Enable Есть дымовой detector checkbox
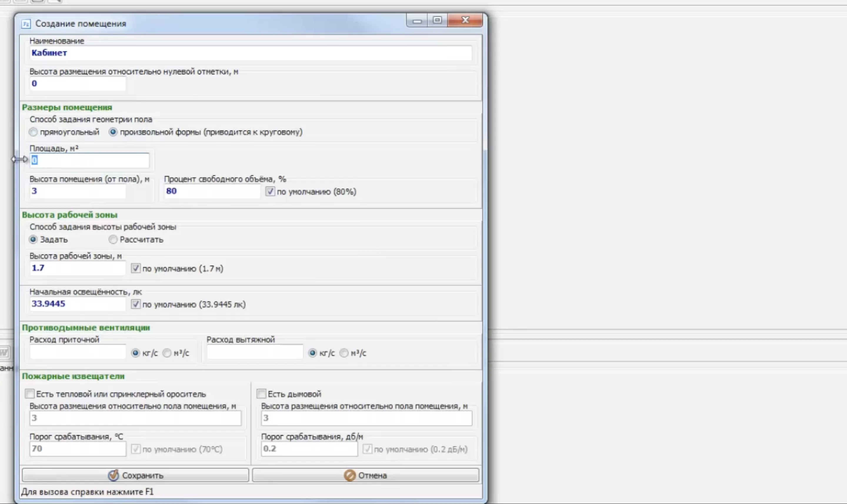847x504 pixels. (x=261, y=394)
